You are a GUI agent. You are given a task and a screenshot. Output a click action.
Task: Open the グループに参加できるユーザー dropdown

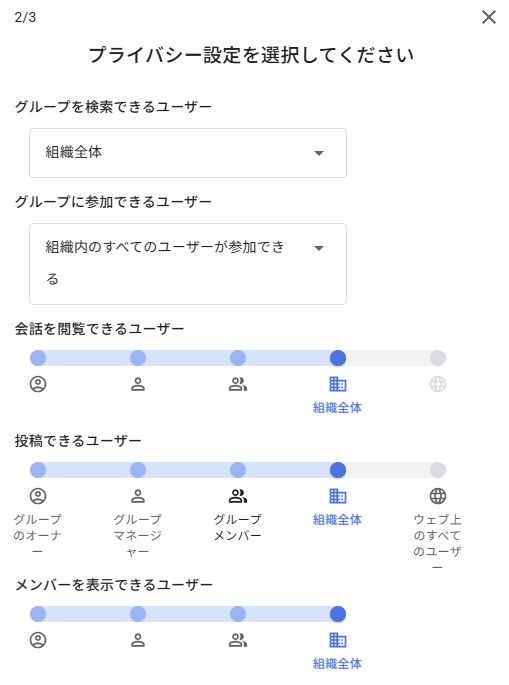point(188,264)
